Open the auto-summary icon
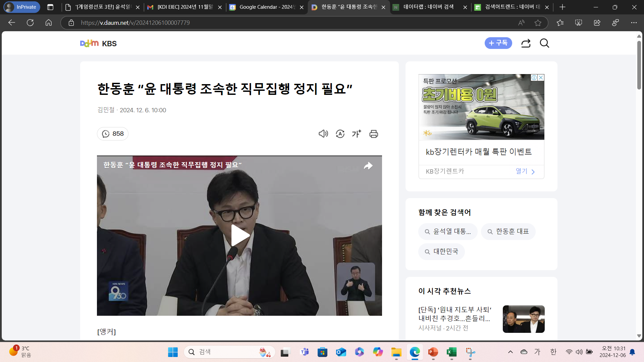The height and width of the screenshot is (362, 644). (x=340, y=134)
